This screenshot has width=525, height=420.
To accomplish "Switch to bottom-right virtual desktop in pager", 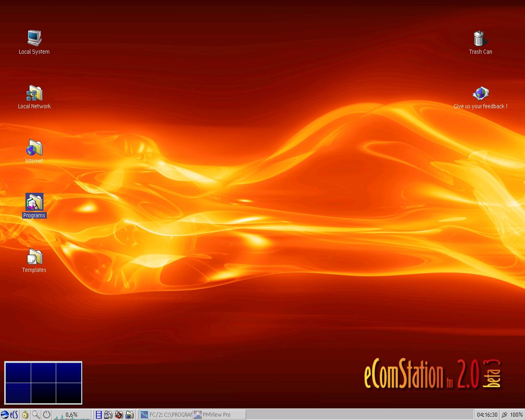I will click(x=68, y=393).
